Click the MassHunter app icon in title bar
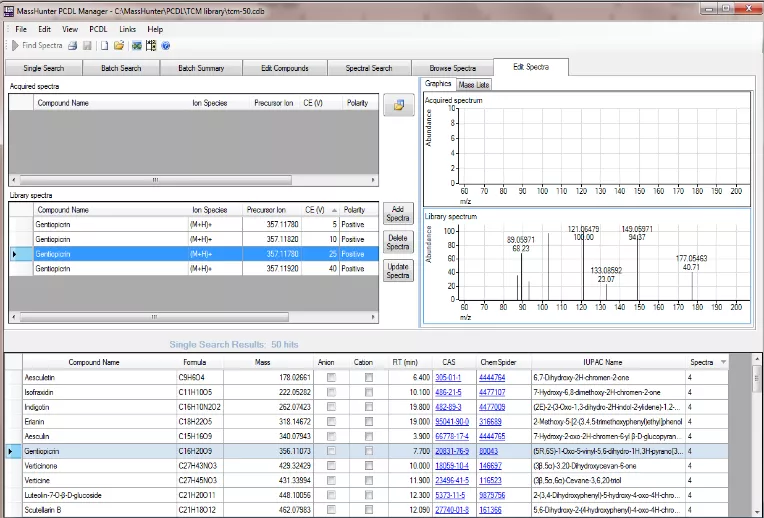This screenshot has height=518, width=764. pos(8,9)
